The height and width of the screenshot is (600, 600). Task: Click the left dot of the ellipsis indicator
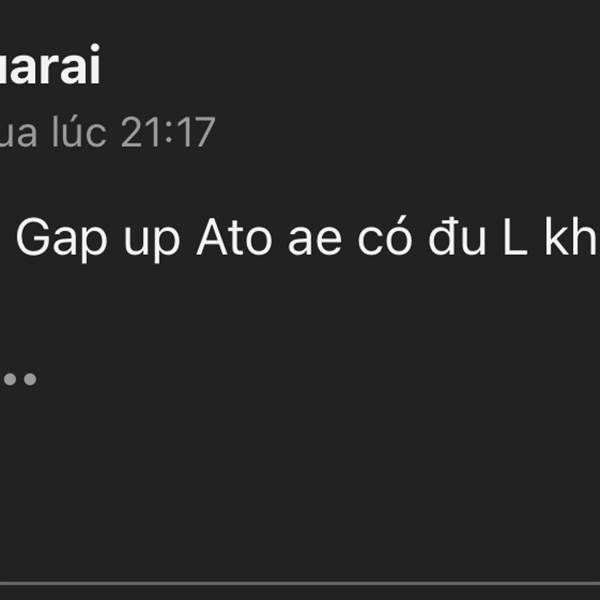pyautogui.click(x=10, y=379)
